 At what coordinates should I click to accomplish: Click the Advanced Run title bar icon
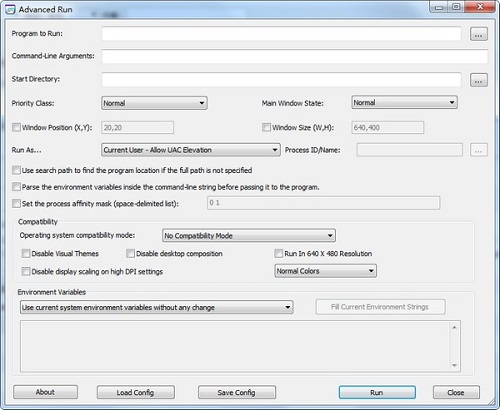click(11, 9)
